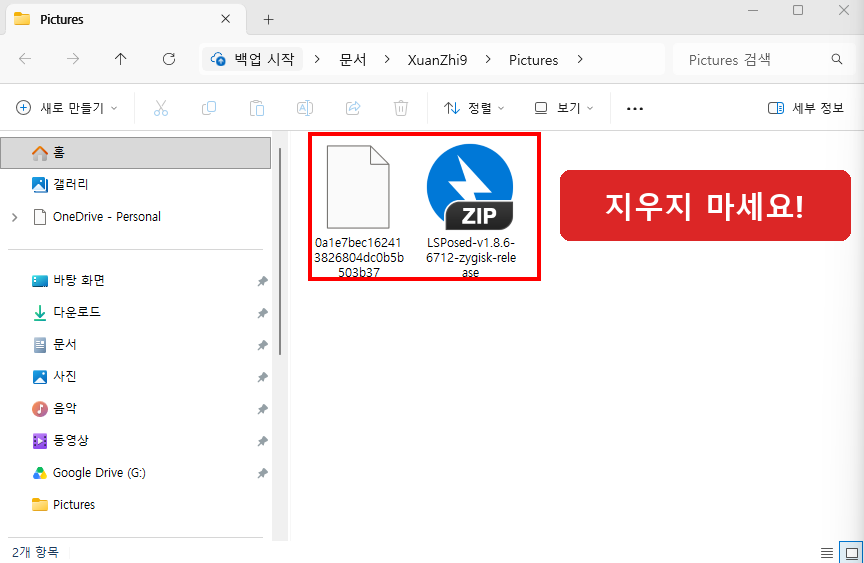This screenshot has width=864, height=563.
Task: Open OneDrive - Personal in sidebar
Action: (x=136, y=216)
